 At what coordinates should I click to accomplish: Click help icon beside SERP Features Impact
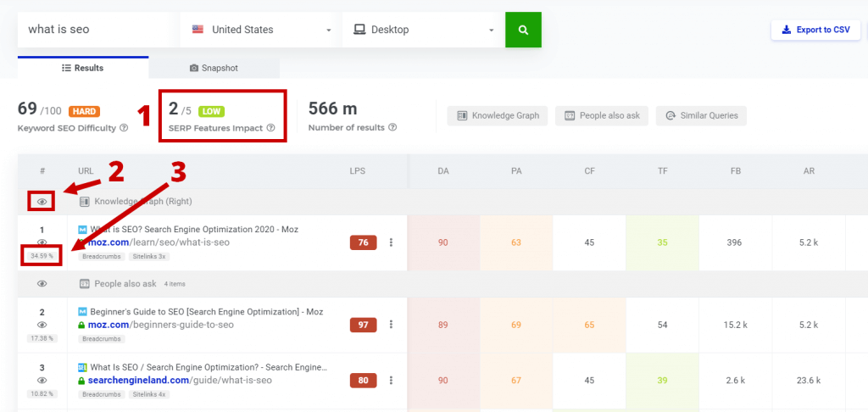[271, 128]
